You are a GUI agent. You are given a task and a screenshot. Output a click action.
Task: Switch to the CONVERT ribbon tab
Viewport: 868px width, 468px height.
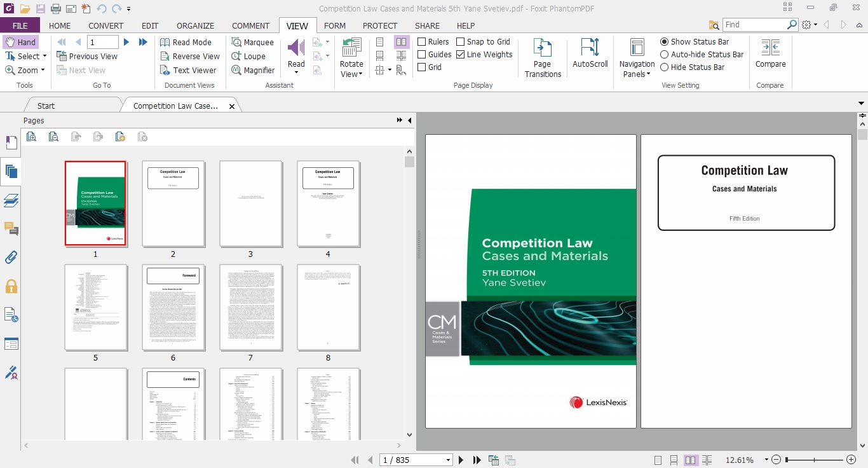point(106,25)
